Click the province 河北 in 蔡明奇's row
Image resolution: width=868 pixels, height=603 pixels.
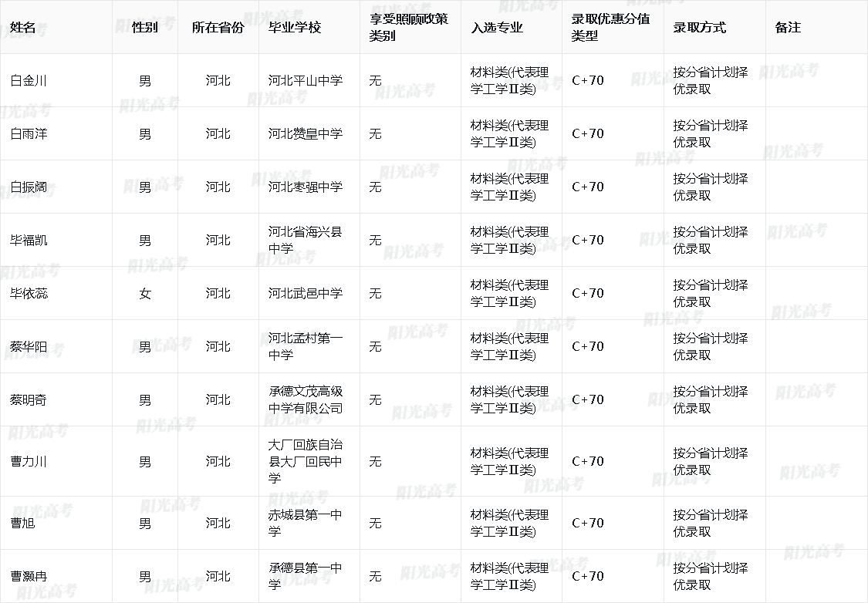[218, 399]
